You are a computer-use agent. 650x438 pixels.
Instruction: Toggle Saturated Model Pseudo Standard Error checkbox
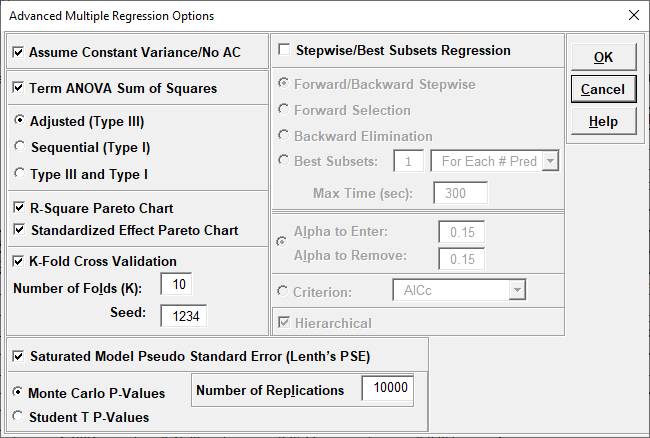coord(18,356)
